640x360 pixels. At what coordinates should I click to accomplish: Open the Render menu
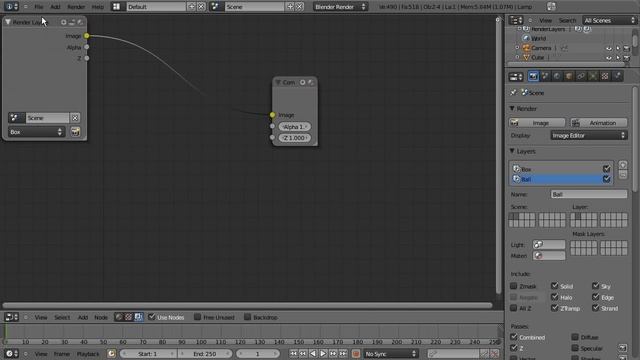76,7
